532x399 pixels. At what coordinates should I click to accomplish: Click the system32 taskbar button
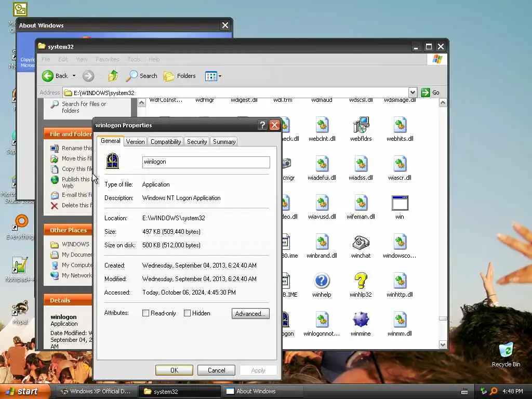tap(179, 392)
